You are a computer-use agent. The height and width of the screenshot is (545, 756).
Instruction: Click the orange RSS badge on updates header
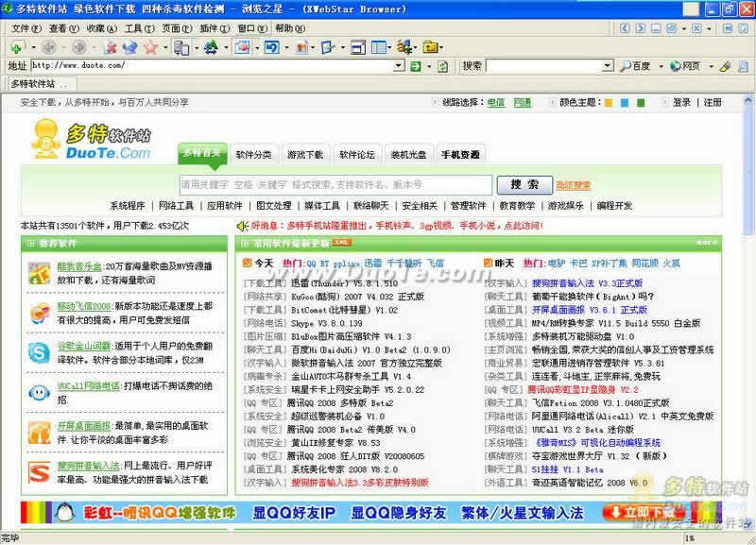tap(342, 242)
